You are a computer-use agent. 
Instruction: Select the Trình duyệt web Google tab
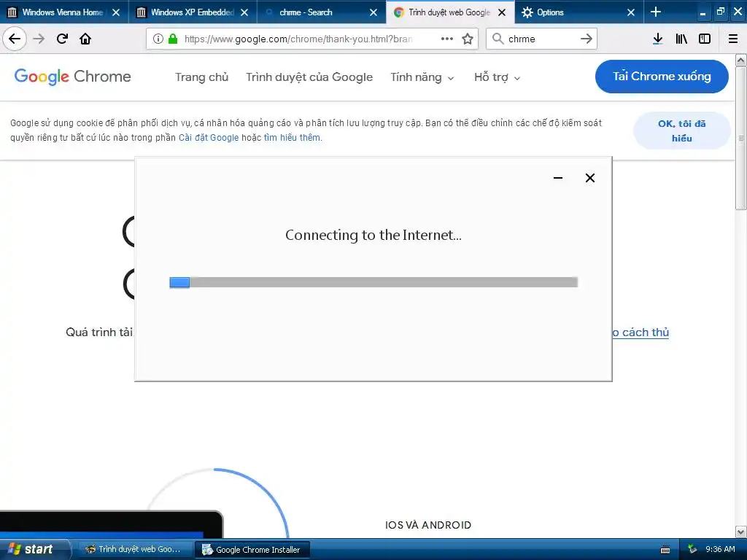pos(449,12)
